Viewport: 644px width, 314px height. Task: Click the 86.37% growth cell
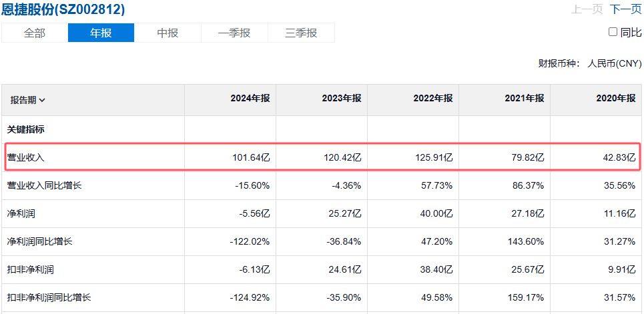(x=529, y=185)
